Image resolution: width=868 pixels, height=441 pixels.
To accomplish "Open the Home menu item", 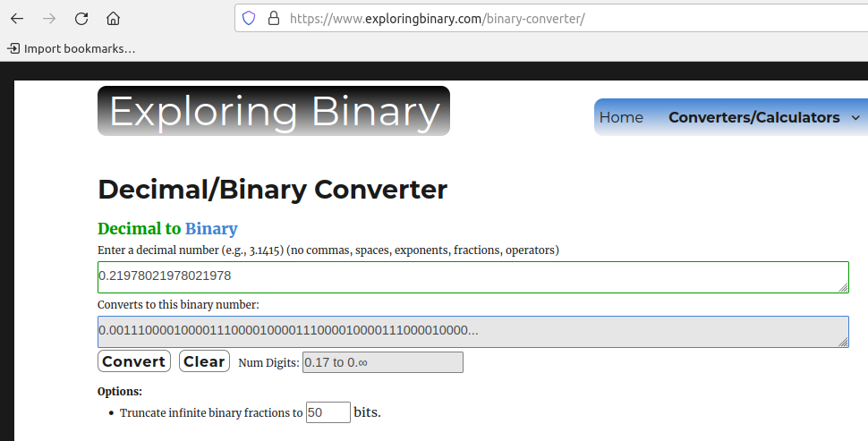I will coord(621,117).
